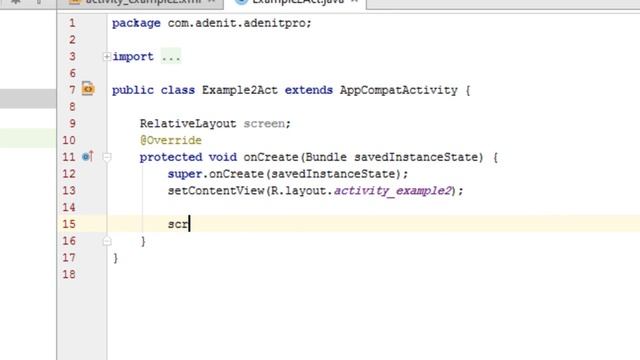The image size is (640, 360).
Task: Click line number 9 in gutter
Action: tap(72, 123)
